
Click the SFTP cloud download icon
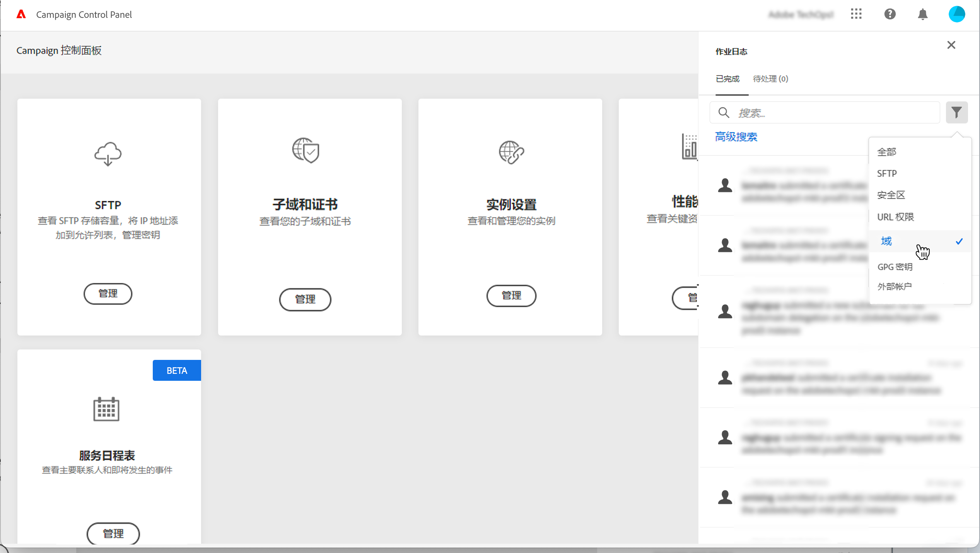pos(108,154)
